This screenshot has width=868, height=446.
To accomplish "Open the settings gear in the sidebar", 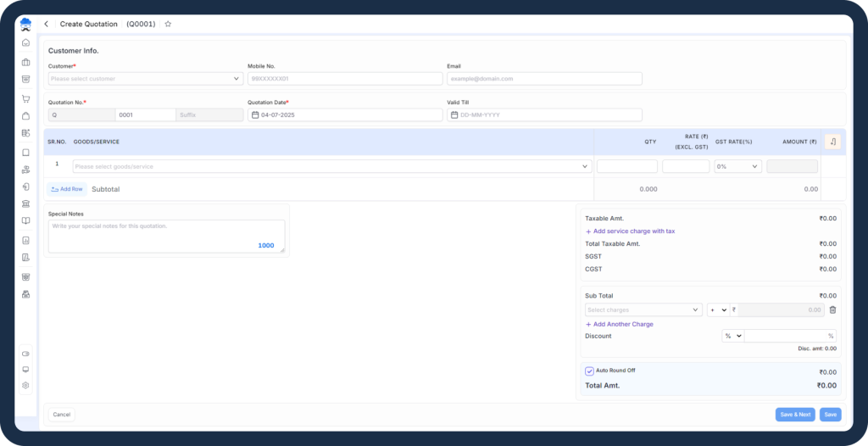I will (25, 385).
